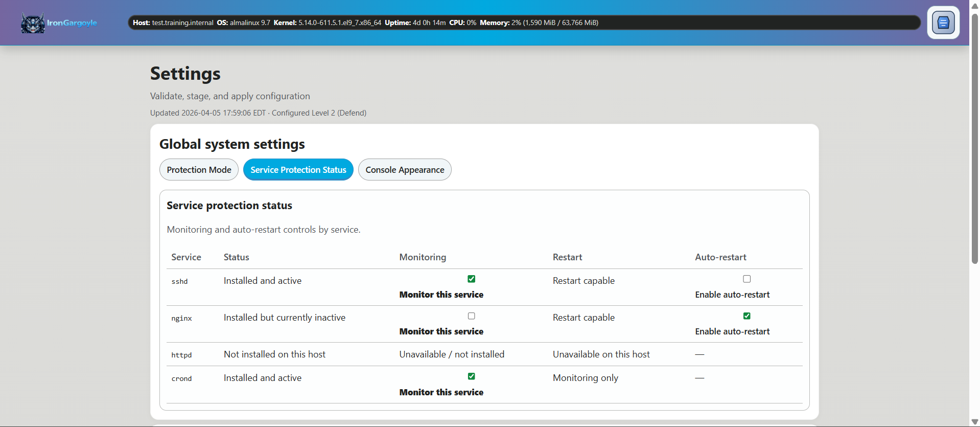Select the Service Protection Status tab
Viewport: 980px width, 427px height.
click(298, 170)
